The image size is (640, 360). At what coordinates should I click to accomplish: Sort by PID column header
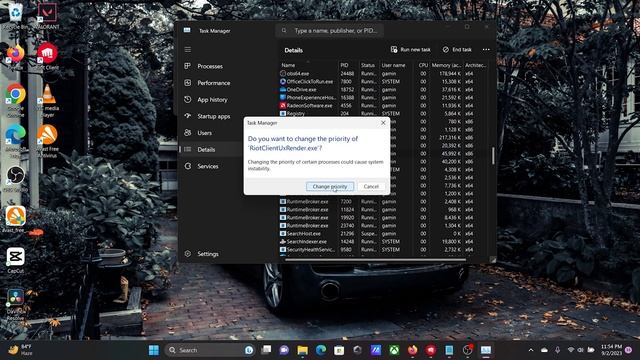pyautogui.click(x=348, y=65)
